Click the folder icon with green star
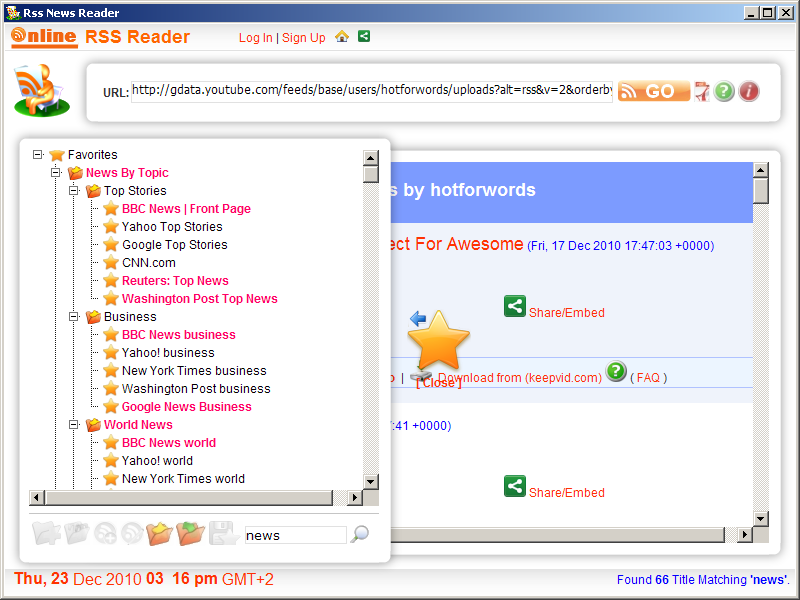Viewport: 800px width, 600px height. (x=190, y=534)
